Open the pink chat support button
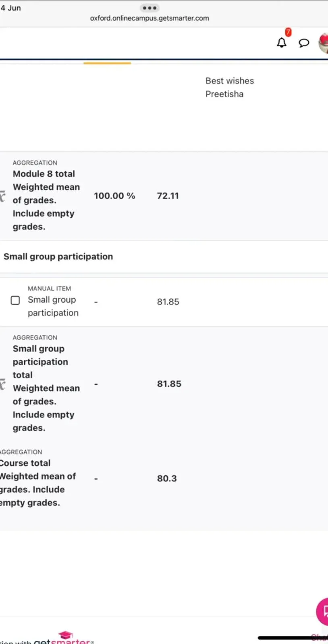The width and height of the screenshot is (328, 644). pos(322,611)
